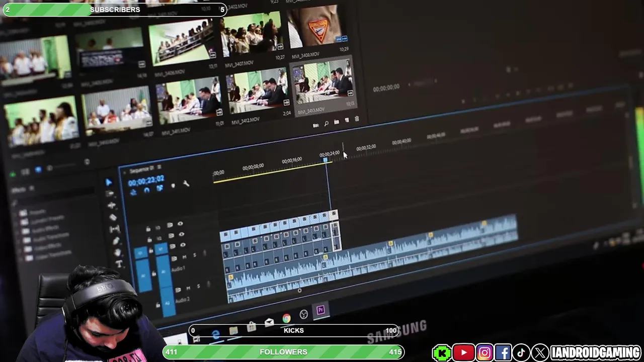Mute the Audio 2 track
The width and height of the screenshot is (644, 362).
(x=188, y=288)
